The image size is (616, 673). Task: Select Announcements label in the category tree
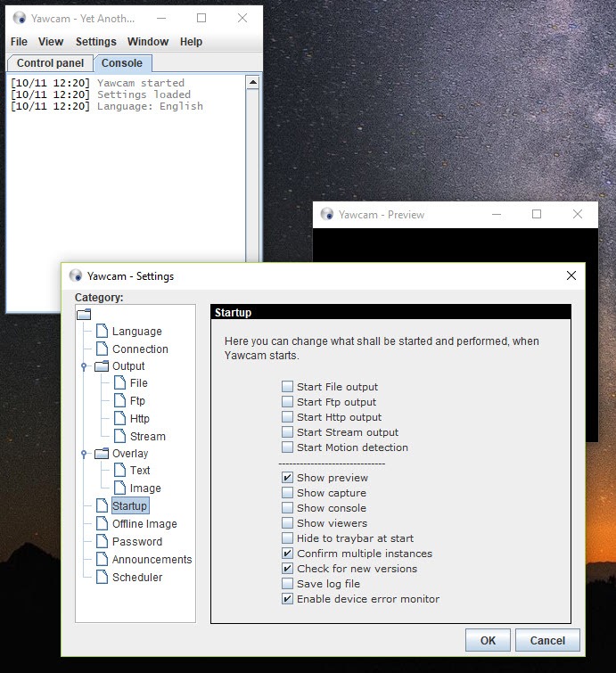152,559
